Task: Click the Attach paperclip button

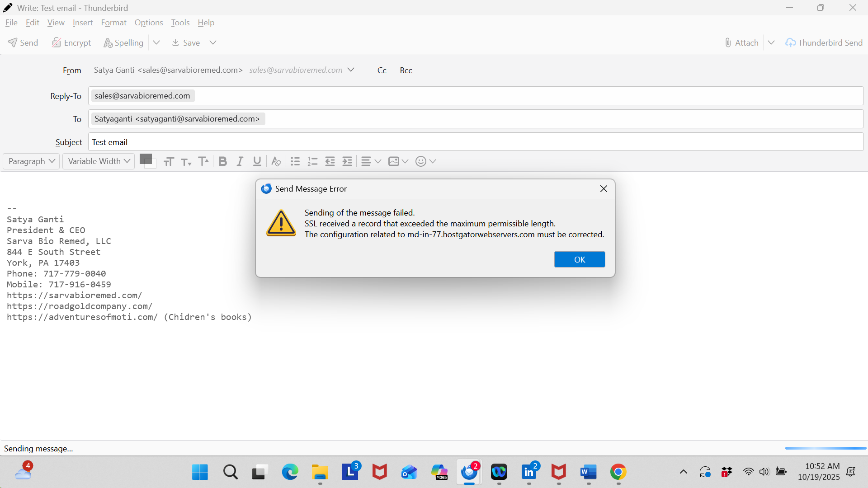Action: [x=741, y=42]
